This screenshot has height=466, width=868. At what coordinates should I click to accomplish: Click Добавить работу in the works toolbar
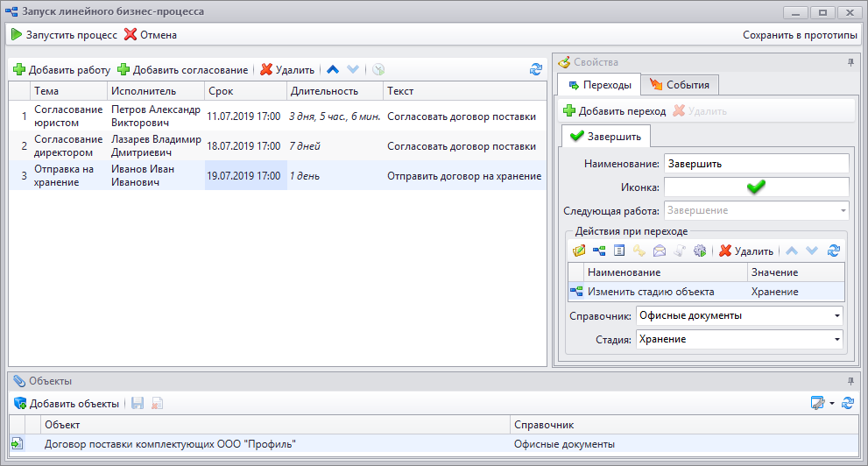pyautogui.click(x=61, y=70)
